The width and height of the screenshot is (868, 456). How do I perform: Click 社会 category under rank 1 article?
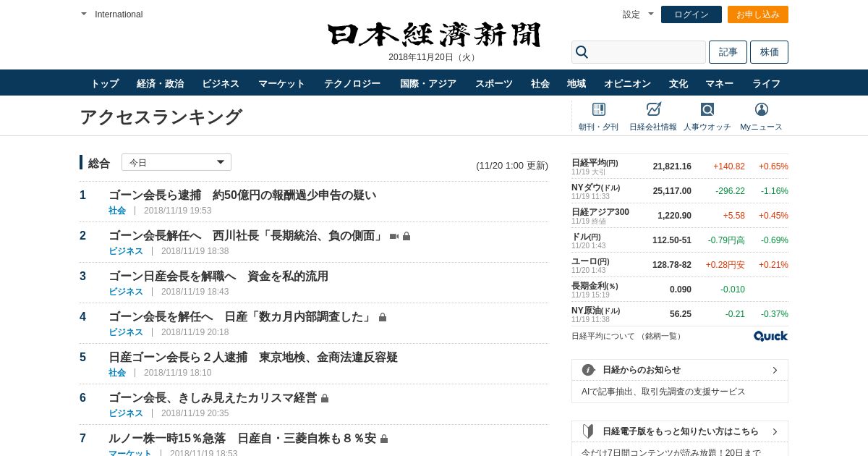[117, 211]
